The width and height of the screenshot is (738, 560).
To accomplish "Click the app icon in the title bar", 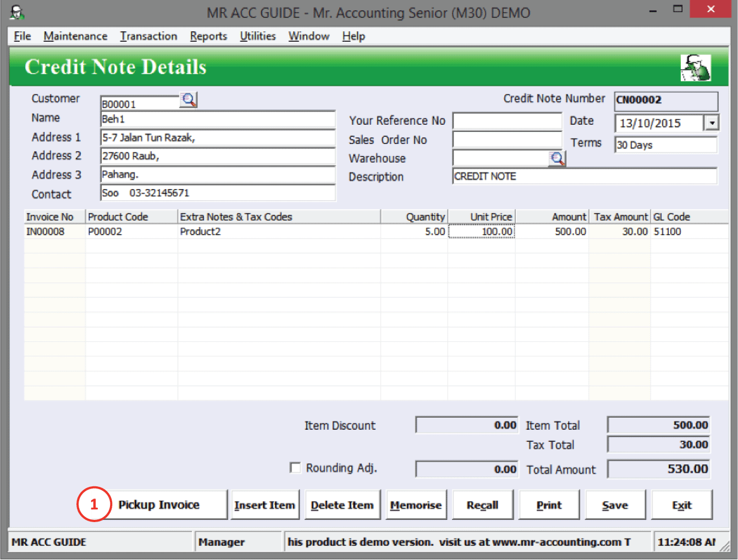I will point(17,12).
